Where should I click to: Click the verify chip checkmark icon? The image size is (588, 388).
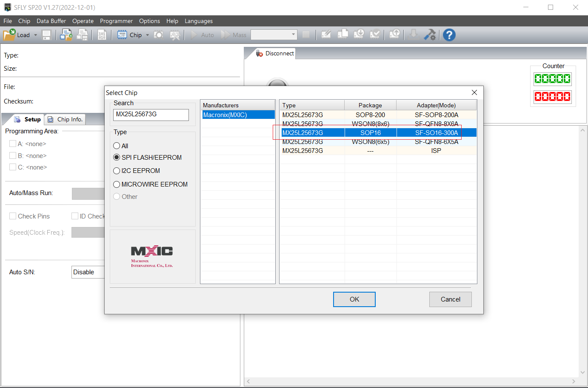375,34
